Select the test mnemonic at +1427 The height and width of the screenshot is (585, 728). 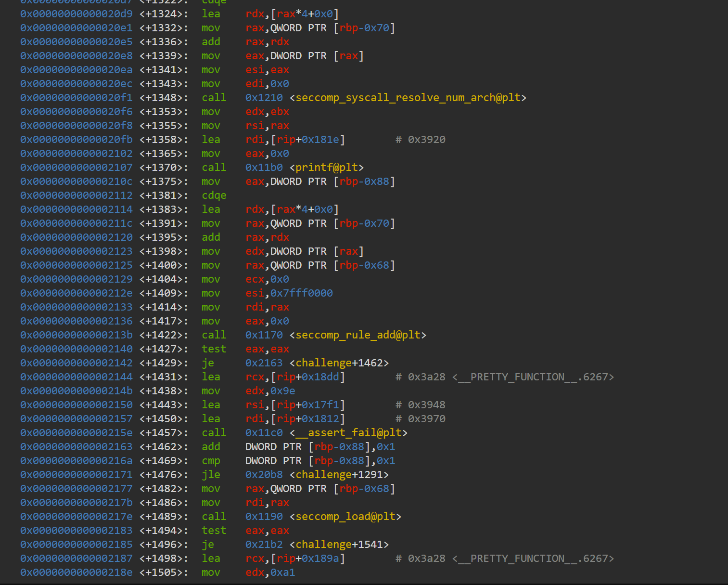point(214,349)
